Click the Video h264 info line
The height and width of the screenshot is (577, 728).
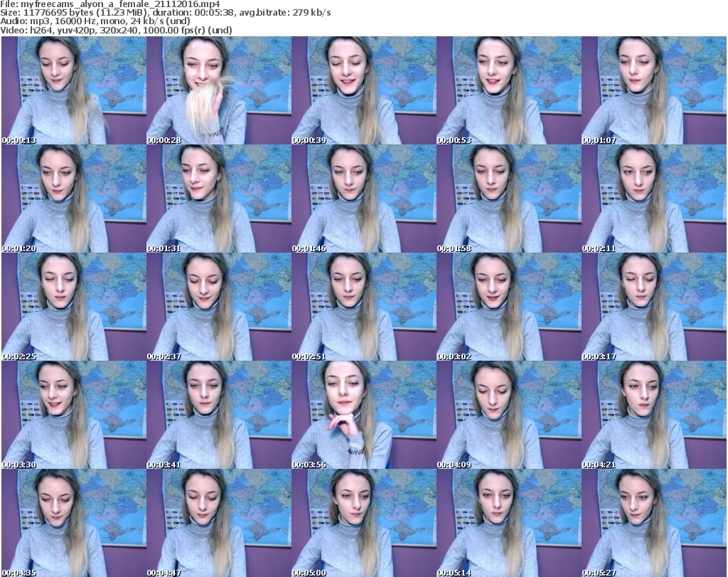click(116, 30)
